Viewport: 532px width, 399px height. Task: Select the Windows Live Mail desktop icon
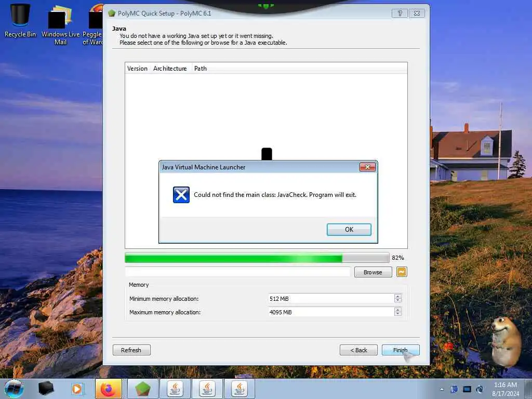pos(60,24)
